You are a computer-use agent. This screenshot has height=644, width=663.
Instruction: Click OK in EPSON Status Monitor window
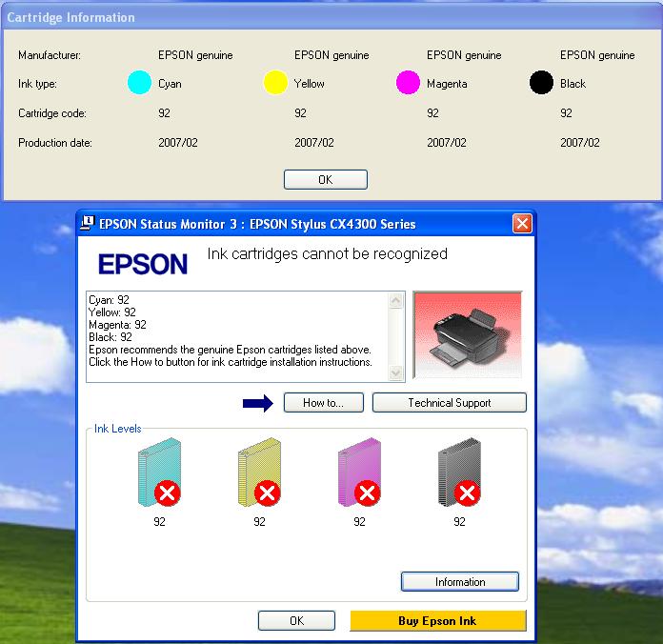(x=296, y=621)
